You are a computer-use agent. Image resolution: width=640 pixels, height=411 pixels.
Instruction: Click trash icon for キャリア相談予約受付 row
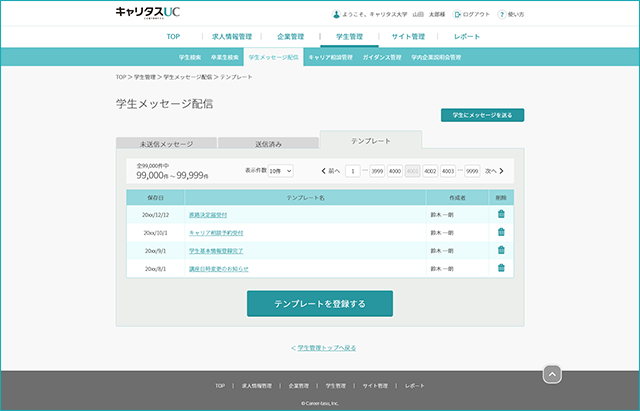(501, 232)
